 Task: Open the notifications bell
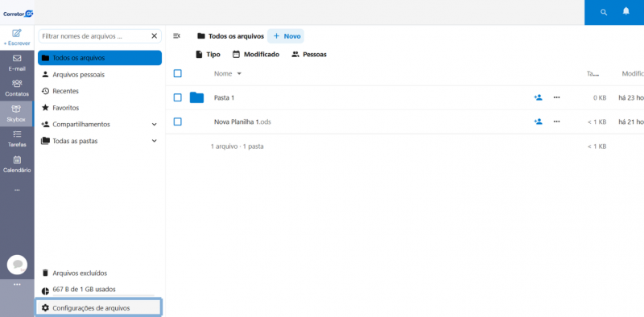tap(625, 11)
